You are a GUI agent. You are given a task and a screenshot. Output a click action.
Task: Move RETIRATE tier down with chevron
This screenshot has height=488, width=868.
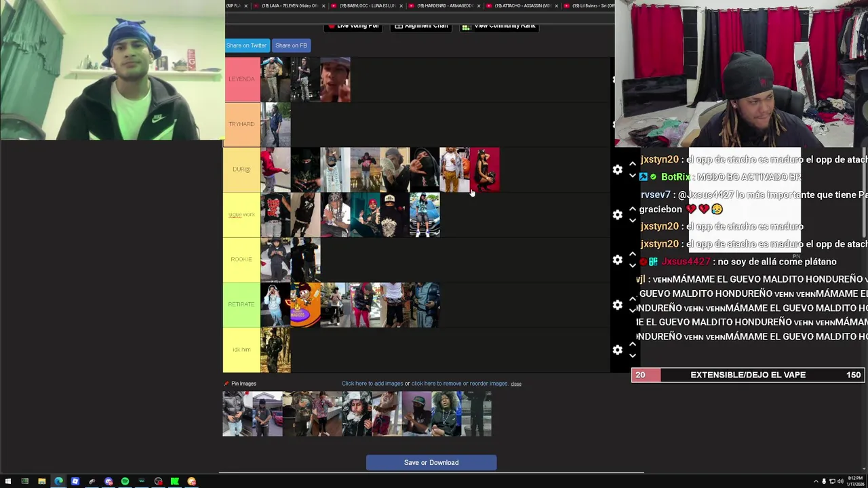click(632, 311)
